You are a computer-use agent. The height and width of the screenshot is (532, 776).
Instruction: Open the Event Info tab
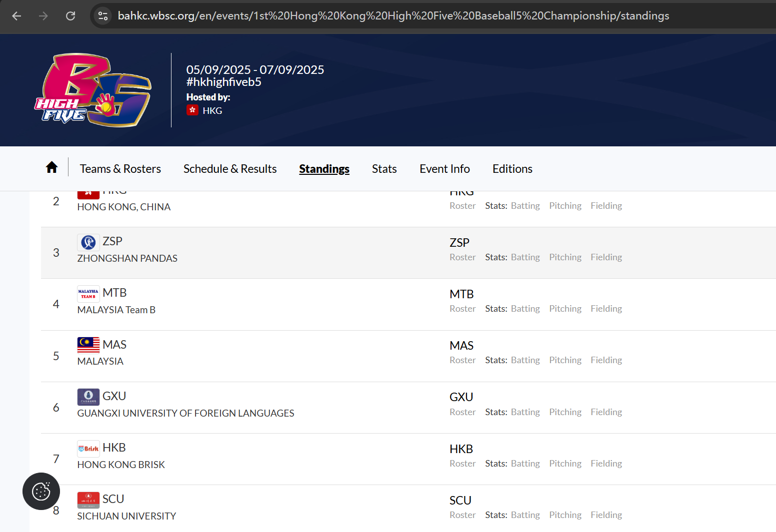coord(444,169)
